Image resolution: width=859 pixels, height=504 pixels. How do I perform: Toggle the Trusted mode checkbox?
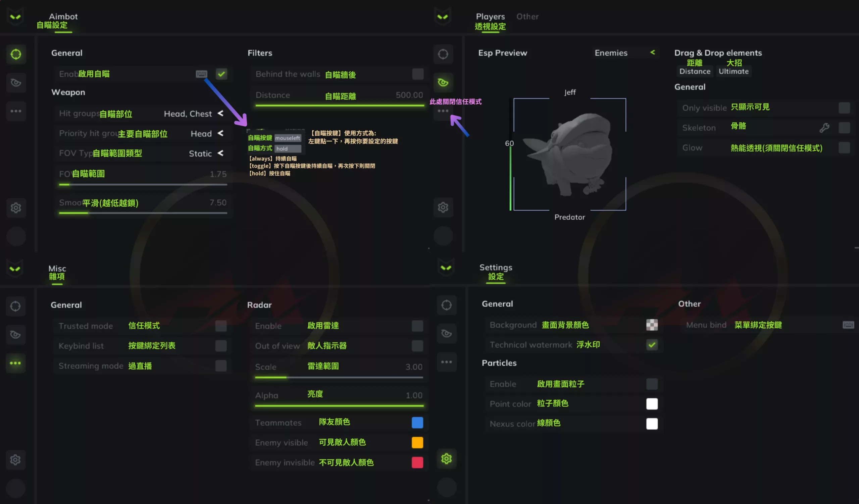[220, 326]
